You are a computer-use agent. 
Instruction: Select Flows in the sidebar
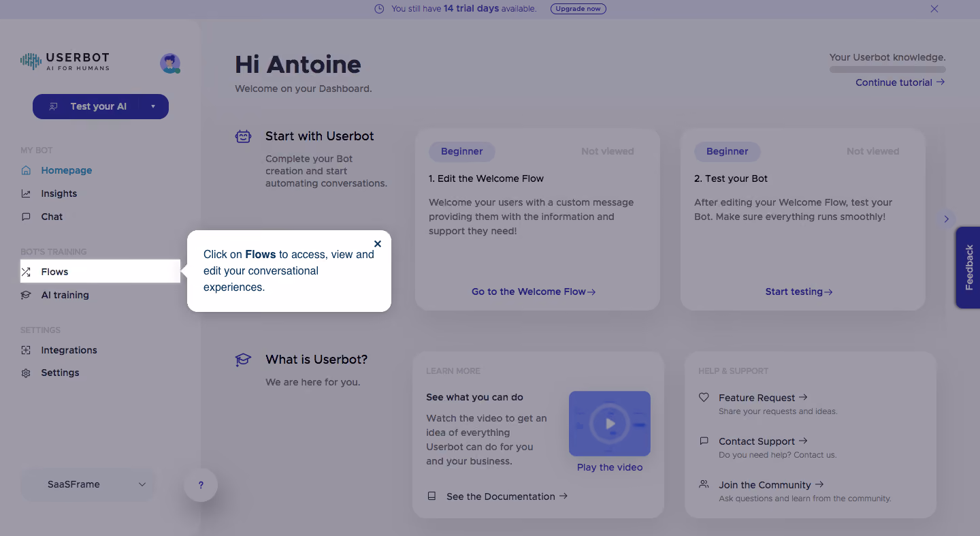[100, 272]
